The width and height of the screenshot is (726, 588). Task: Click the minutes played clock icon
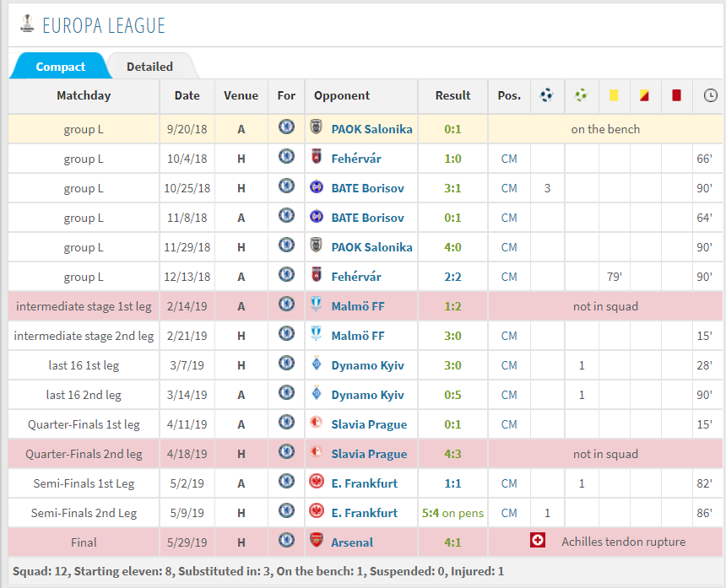point(710,95)
